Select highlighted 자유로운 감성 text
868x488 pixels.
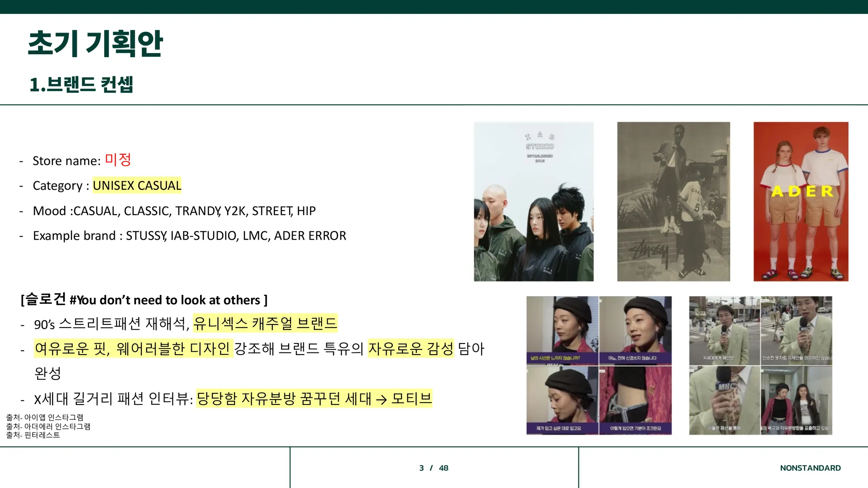[410, 349]
